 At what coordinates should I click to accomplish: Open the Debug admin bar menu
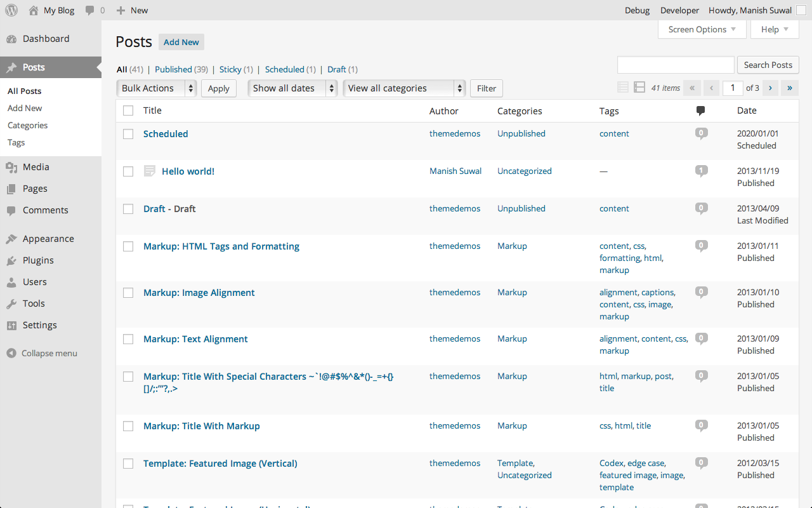click(x=637, y=10)
